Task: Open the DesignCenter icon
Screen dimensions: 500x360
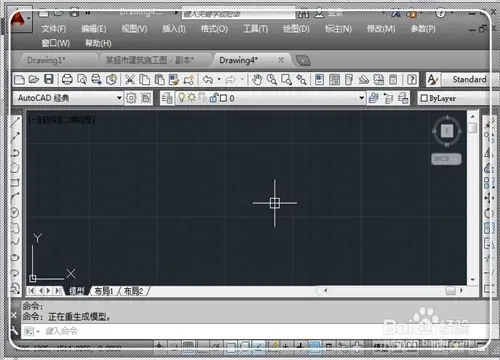Action: (x=334, y=80)
